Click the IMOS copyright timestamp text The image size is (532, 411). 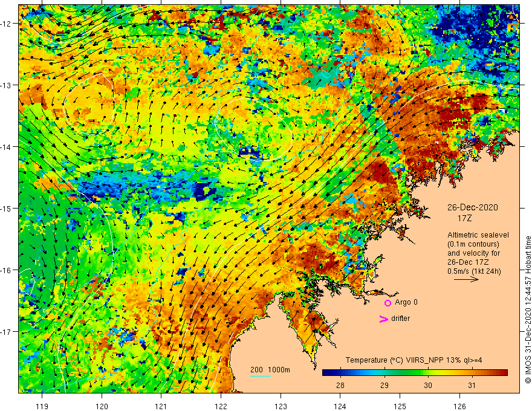click(x=528, y=309)
